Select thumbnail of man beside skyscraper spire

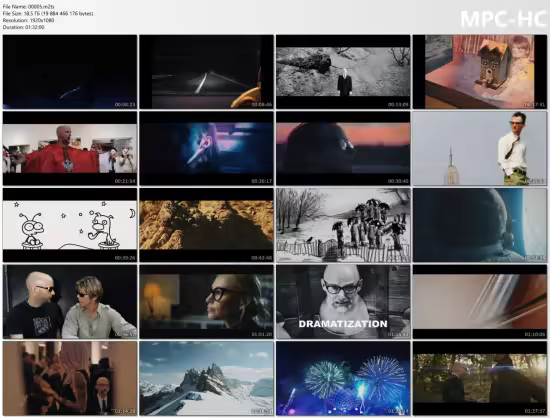(x=480, y=148)
